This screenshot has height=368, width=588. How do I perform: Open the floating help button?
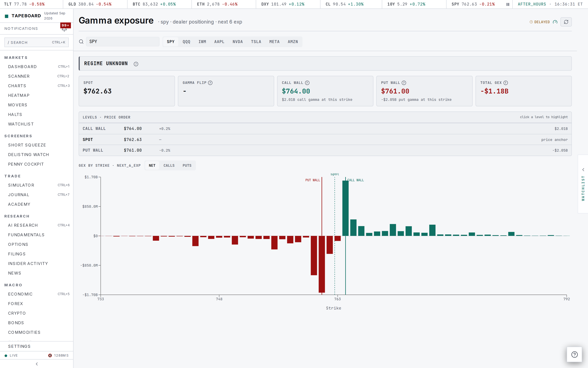(574, 354)
